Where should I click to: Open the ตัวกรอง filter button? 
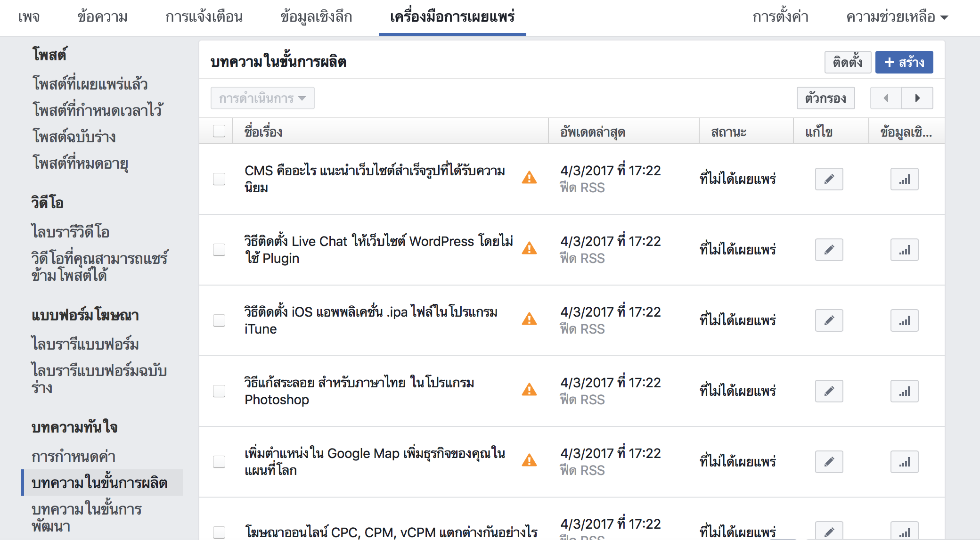point(825,98)
